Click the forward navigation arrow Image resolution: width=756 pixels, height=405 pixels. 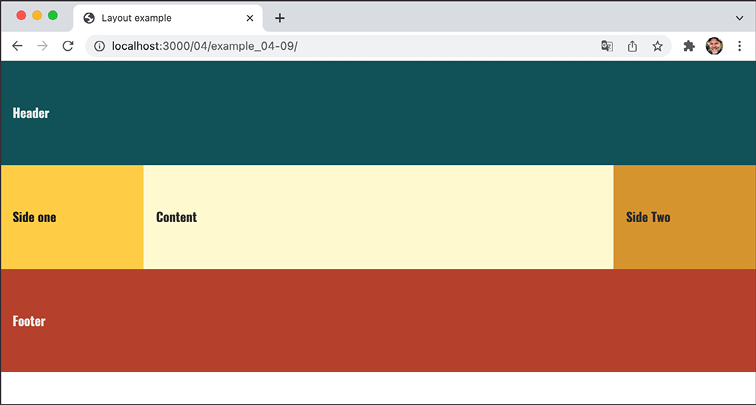[x=42, y=46]
